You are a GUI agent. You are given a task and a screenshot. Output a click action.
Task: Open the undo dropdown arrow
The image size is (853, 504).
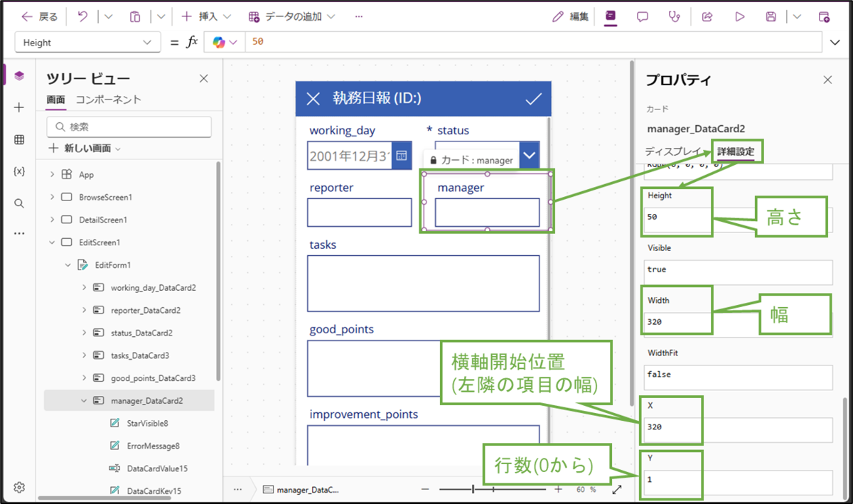(108, 16)
